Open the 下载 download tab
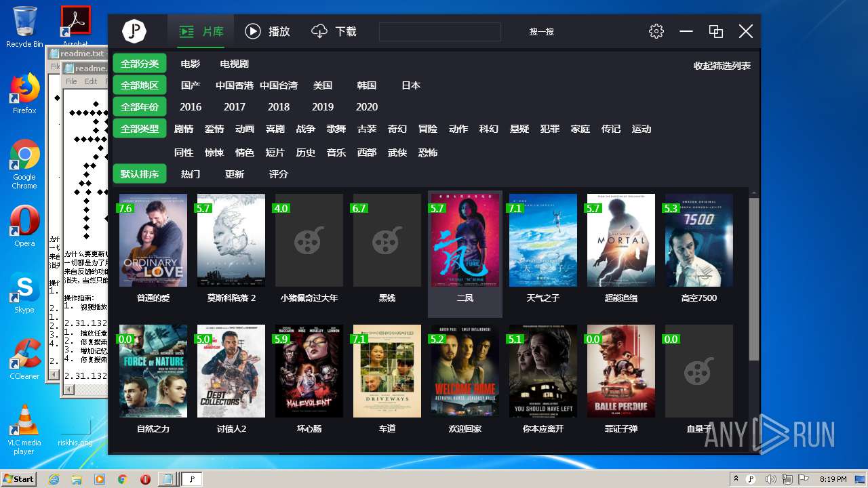Image resolution: width=868 pixels, height=488 pixels. [x=334, y=31]
